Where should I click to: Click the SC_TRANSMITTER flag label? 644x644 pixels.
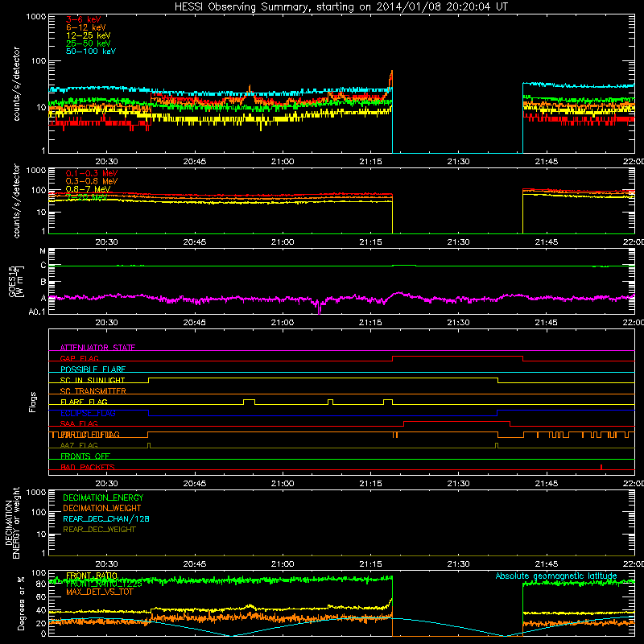(x=93, y=391)
